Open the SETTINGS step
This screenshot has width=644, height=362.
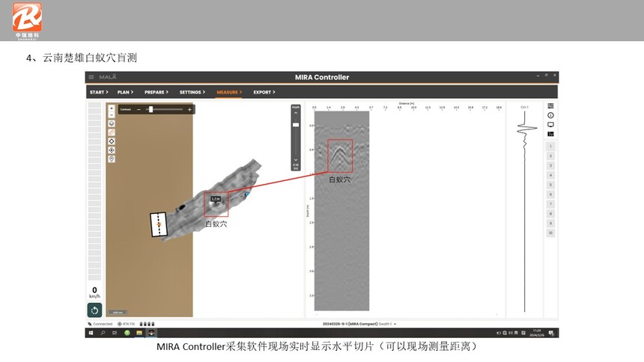pyautogui.click(x=192, y=92)
